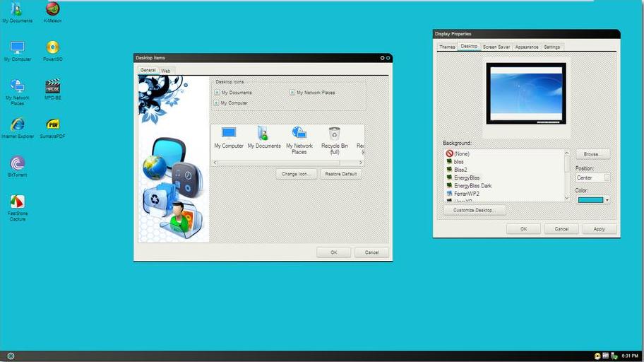The image size is (644, 362).
Task: Click the taskbar clock showing 6:31 PM
Action: 630,356
